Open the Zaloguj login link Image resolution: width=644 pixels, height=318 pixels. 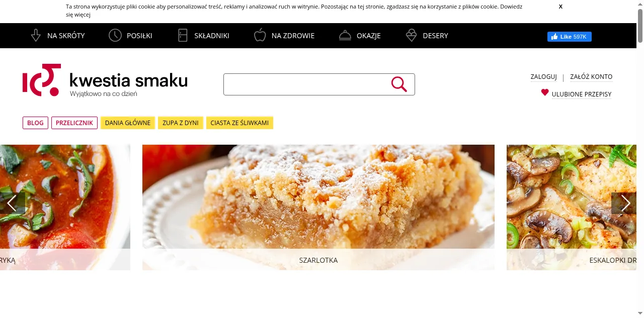[543, 77]
